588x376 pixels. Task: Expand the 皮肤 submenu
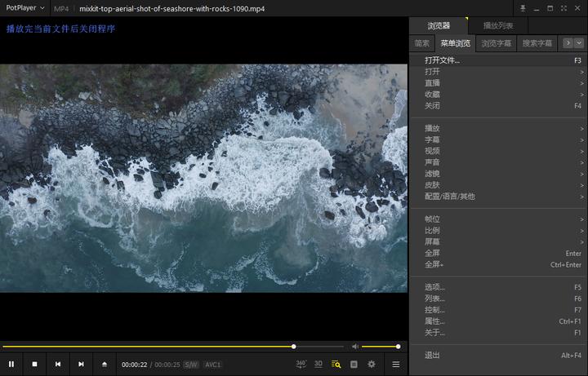coord(432,185)
